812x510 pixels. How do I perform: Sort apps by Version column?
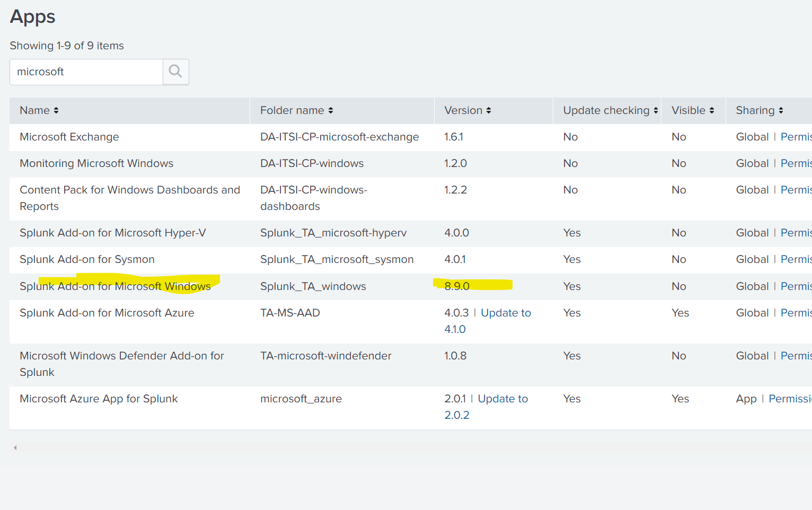click(x=467, y=110)
